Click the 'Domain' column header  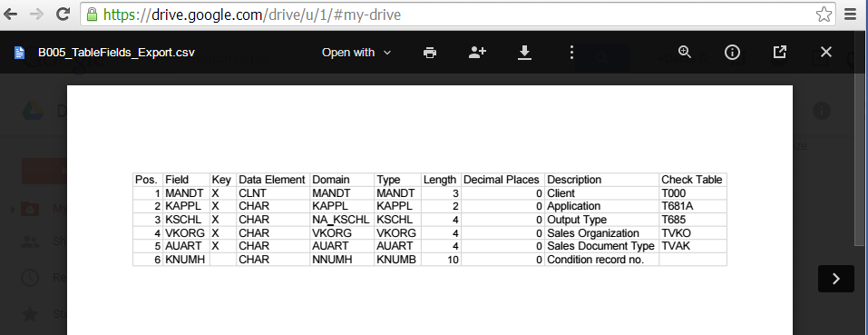342,180
